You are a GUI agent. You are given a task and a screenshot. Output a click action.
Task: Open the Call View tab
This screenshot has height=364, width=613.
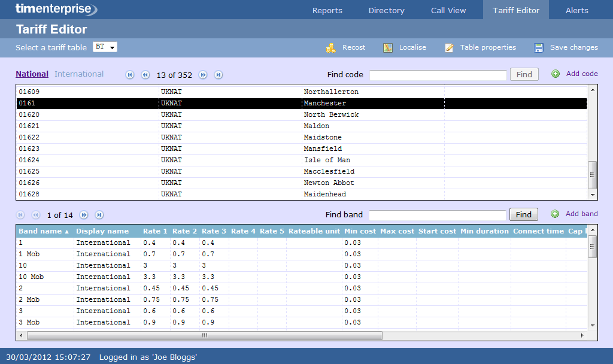point(448,10)
